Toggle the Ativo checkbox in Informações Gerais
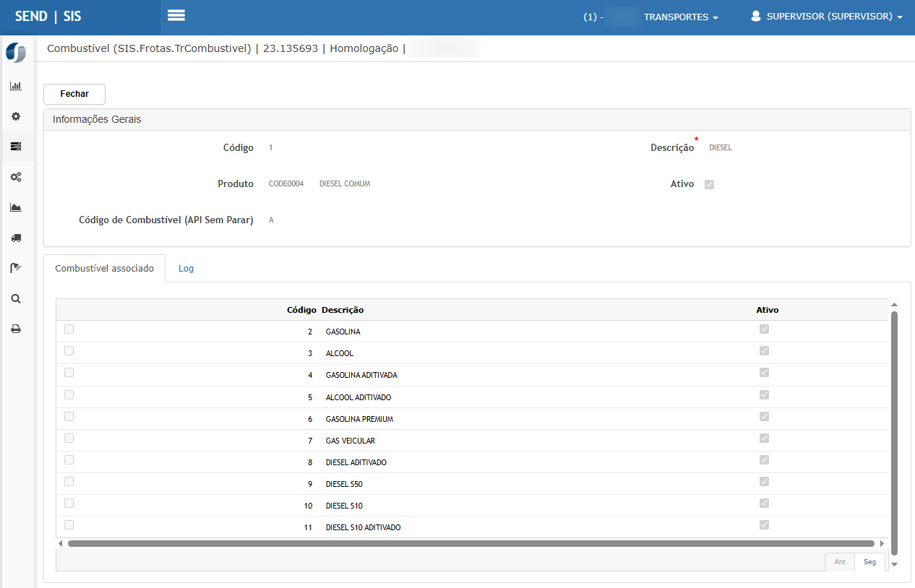This screenshot has height=588, width=915. 709,184
